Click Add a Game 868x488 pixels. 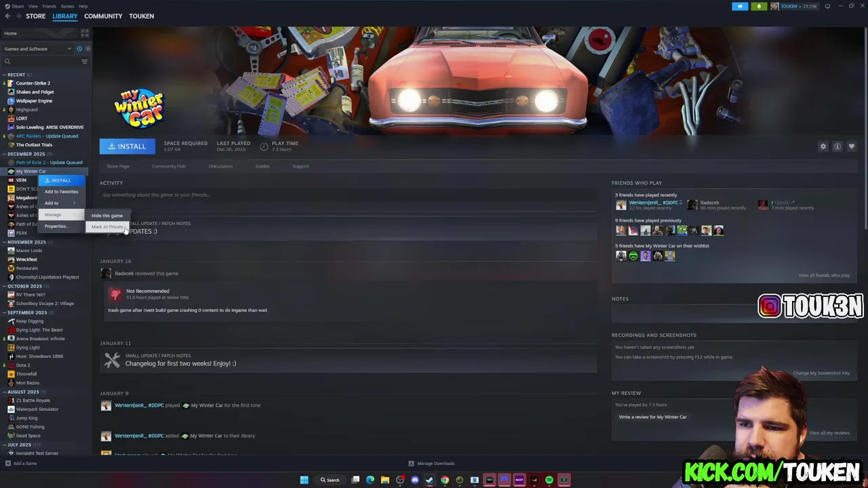(21, 464)
